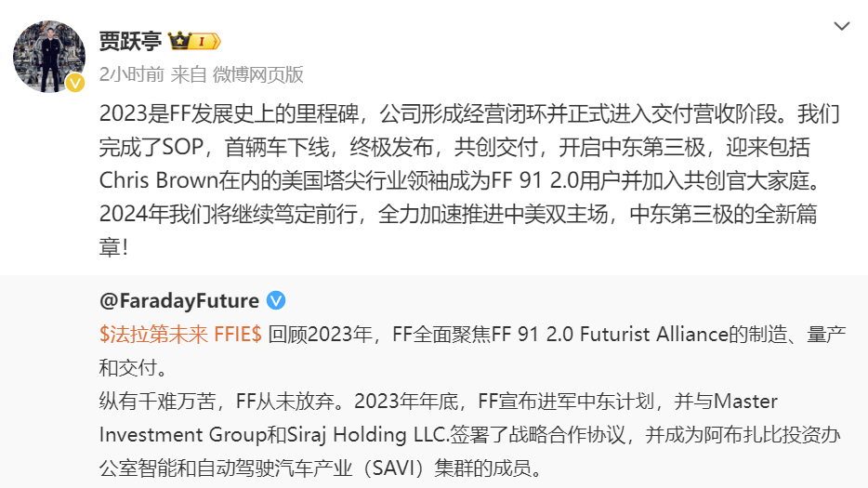
Task: Click "Siraj Holding LLC" in reposted text
Action: pyautogui.click(x=368, y=434)
